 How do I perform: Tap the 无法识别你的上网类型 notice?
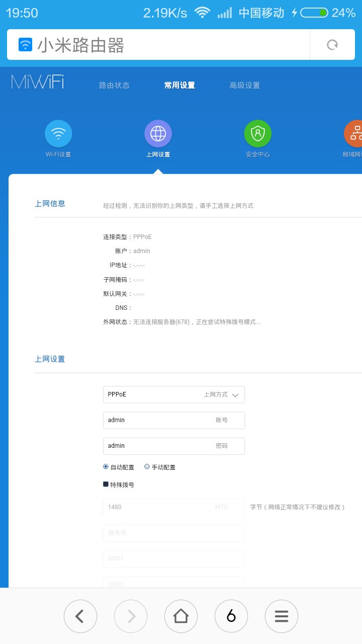click(x=178, y=206)
